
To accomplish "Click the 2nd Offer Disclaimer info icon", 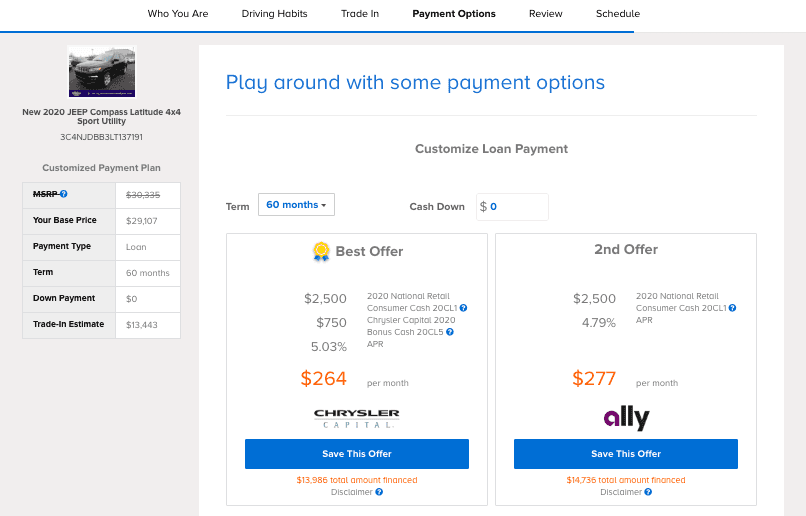I will coord(648,492).
